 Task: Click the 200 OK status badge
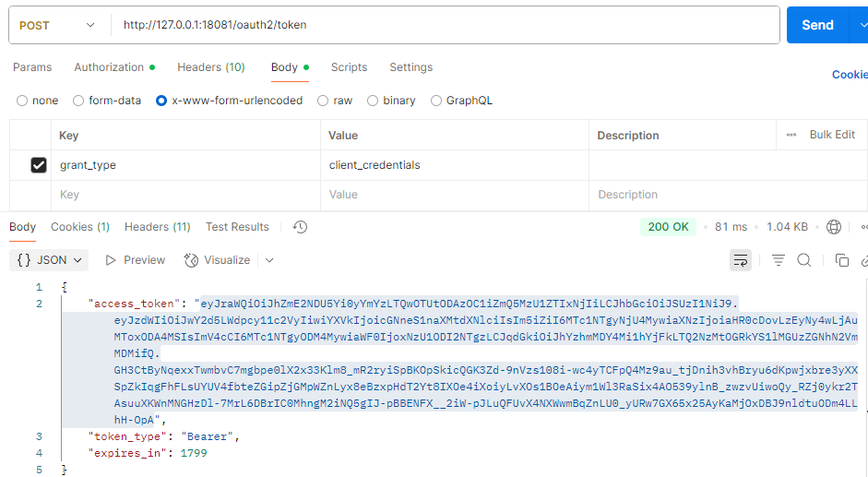[x=668, y=227]
